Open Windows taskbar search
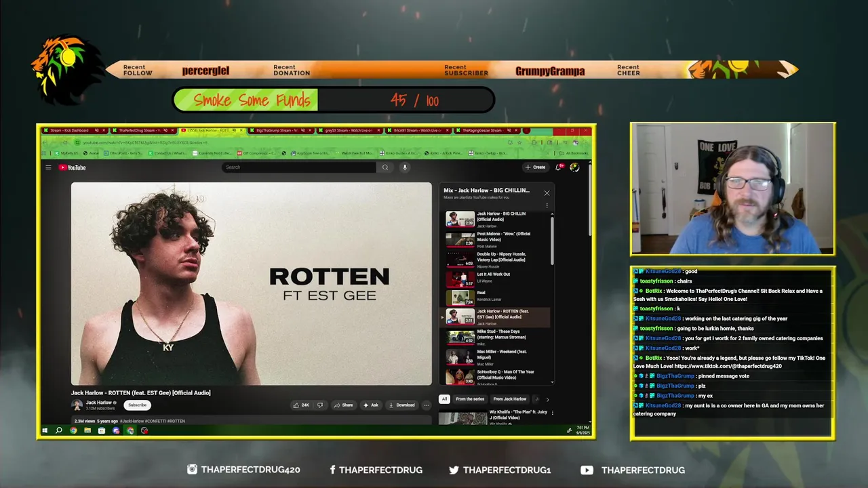 (x=59, y=430)
